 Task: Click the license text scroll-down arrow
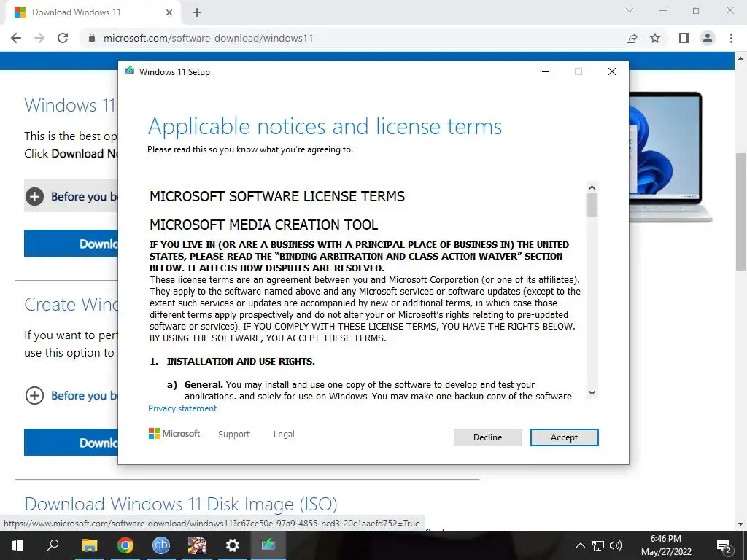[592, 393]
